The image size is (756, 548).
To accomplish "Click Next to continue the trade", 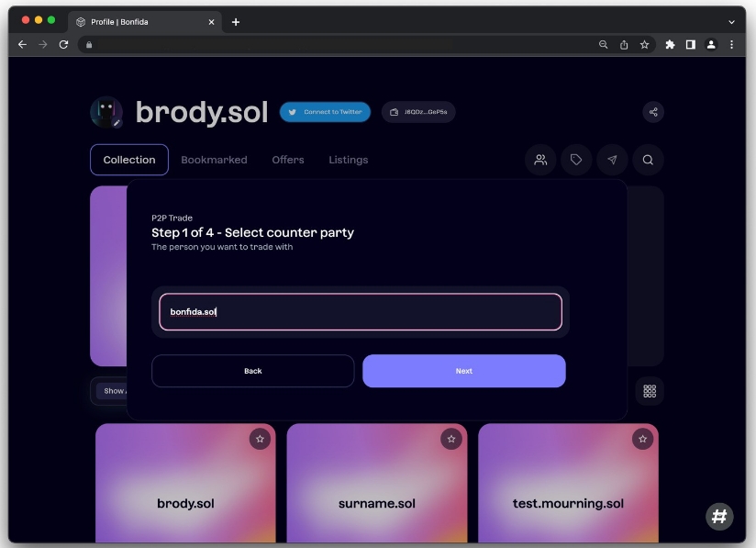I will (x=464, y=371).
